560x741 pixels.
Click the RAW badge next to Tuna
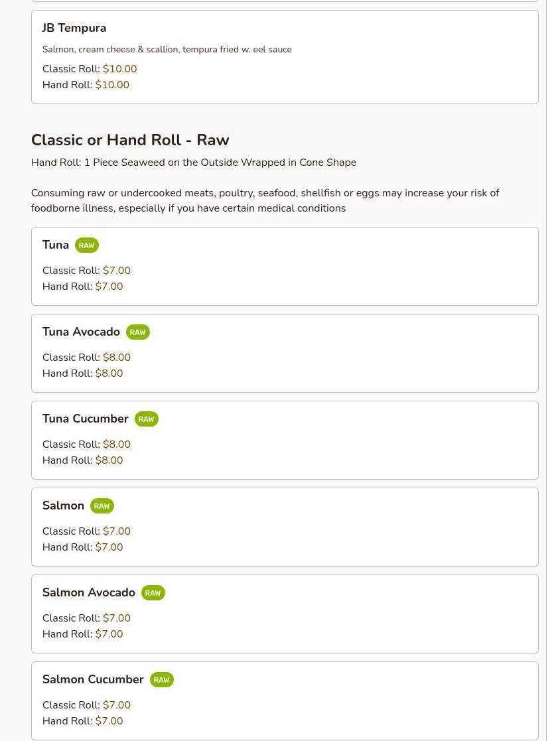(86, 245)
